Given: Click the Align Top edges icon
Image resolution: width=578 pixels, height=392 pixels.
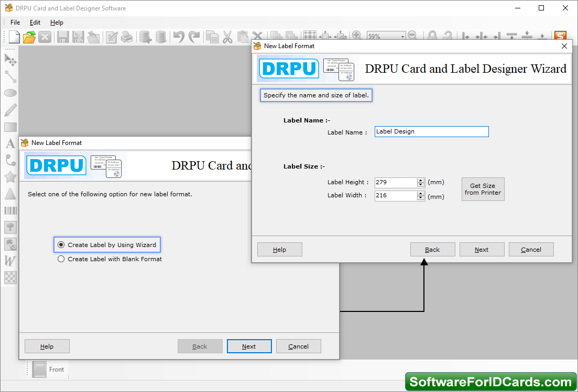Looking at the screenshot, I should pyautogui.click(x=511, y=36).
